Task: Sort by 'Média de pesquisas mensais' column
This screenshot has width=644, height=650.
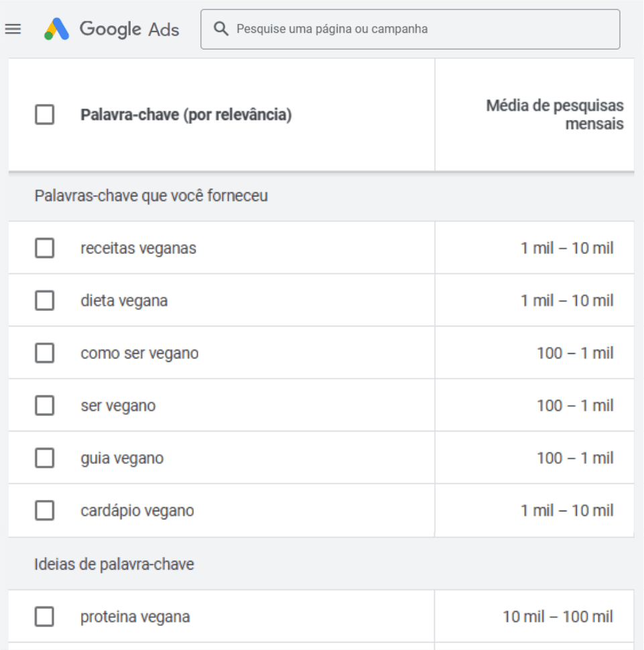Action: (555, 115)
